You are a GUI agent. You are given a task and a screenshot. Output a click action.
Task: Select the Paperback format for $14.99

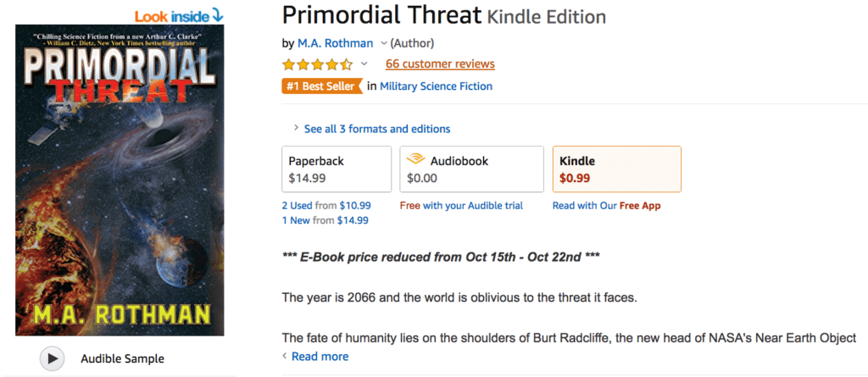(336, 169)
